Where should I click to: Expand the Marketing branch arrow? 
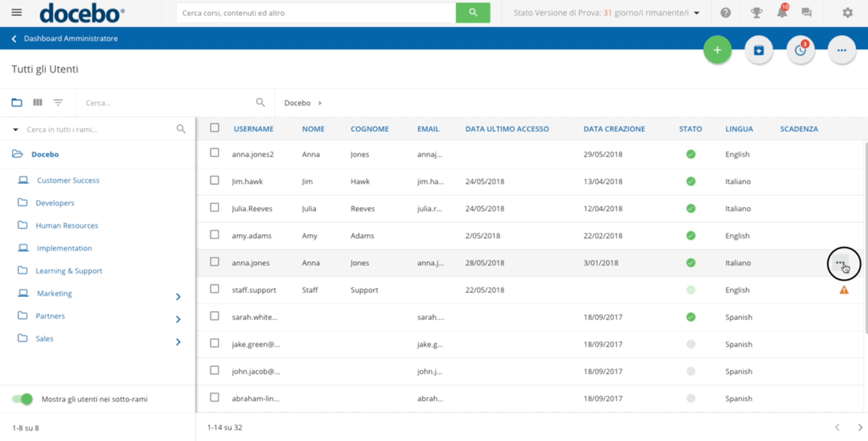[178, 296]
